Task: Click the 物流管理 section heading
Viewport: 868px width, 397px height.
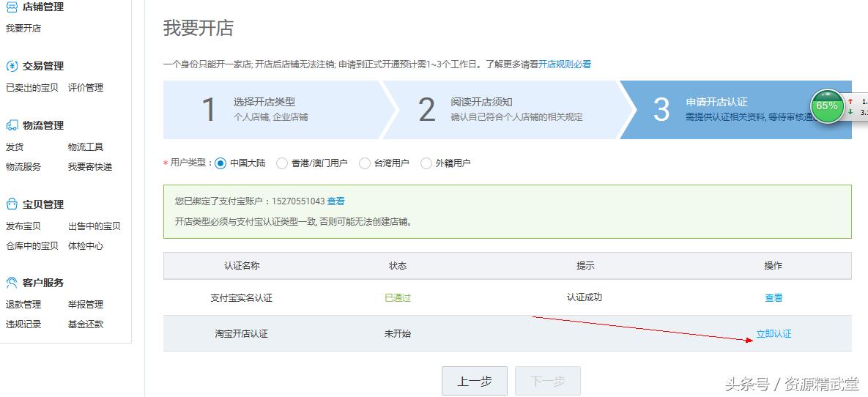Action: coord(43,126)
